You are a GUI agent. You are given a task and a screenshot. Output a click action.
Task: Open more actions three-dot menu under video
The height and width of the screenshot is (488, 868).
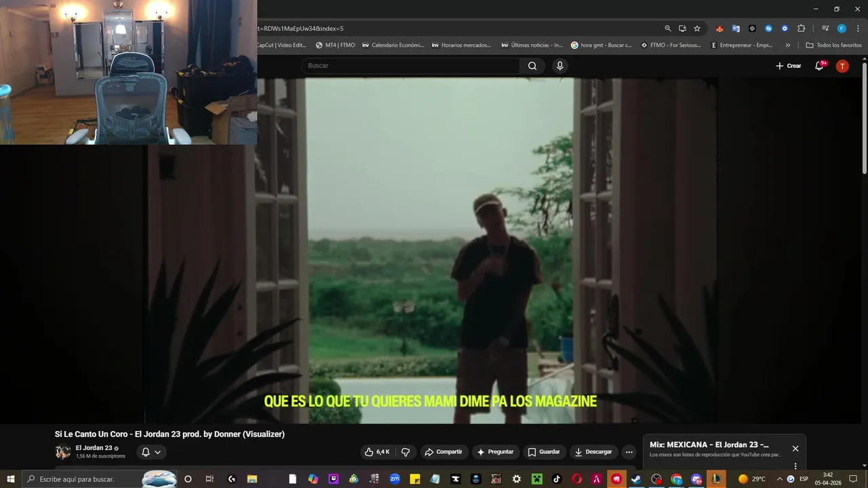(629, 452)
